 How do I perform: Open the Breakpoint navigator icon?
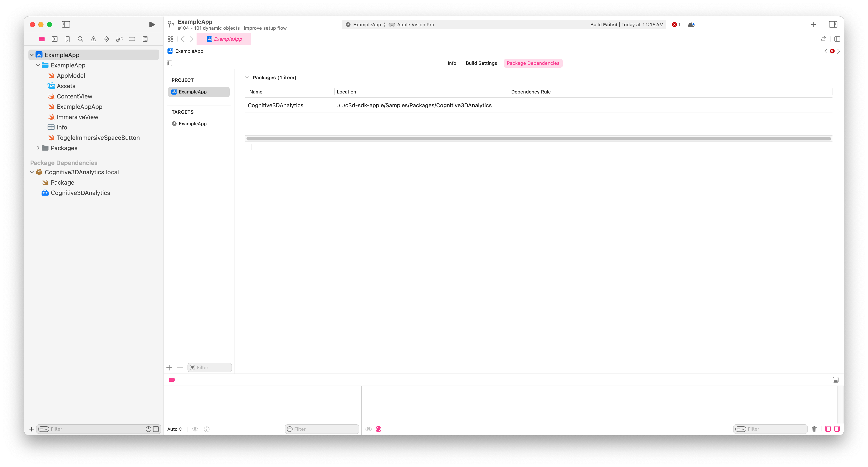pyautogui.click(x=132, y=39)
